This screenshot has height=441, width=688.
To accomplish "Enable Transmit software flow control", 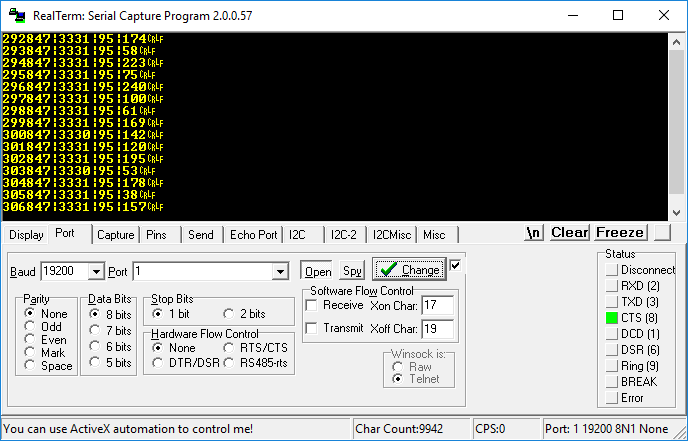I will (312, 328).
